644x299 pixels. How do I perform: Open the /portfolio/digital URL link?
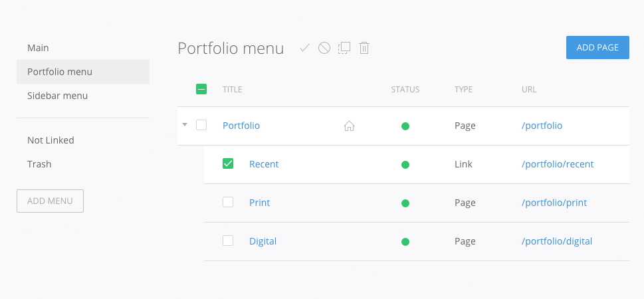[557, 241]
